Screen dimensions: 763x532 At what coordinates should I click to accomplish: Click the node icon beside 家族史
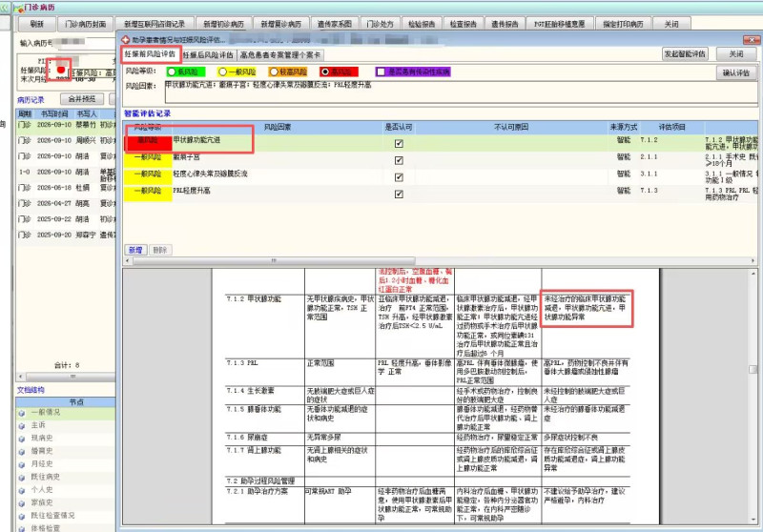(21, 503)
